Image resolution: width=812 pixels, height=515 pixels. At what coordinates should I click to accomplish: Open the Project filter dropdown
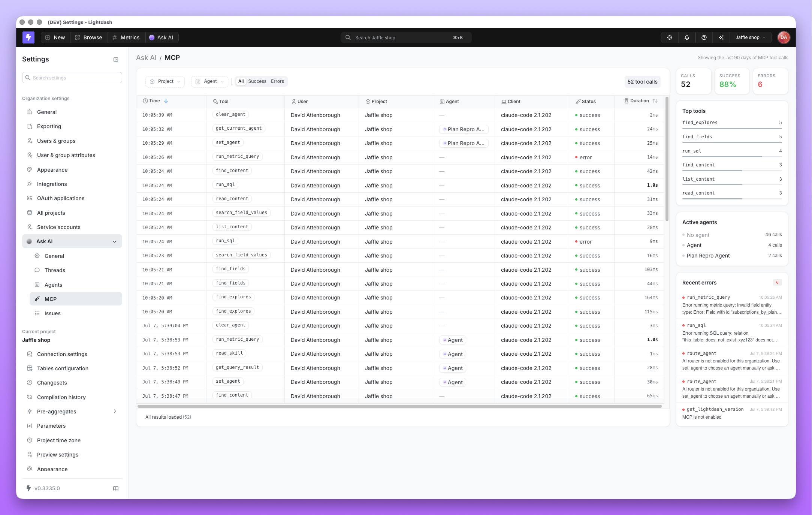pyautogui.click(x=165, y=81)
